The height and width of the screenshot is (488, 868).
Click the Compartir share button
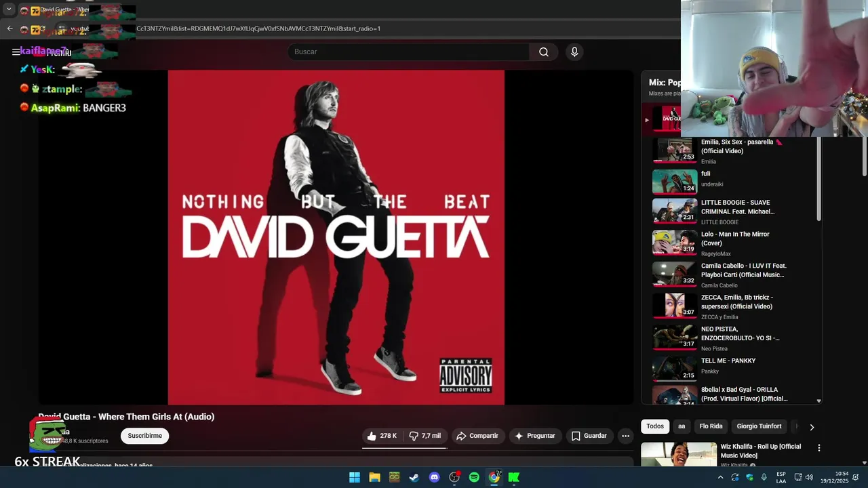[477, 436]
